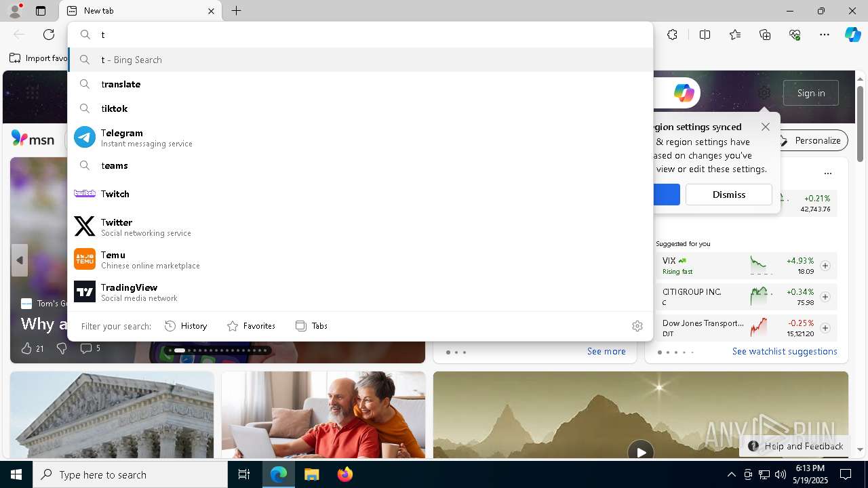This screenshot has height=488, width=868.
Task: Filter search by History
Action: tap(186, 326)
